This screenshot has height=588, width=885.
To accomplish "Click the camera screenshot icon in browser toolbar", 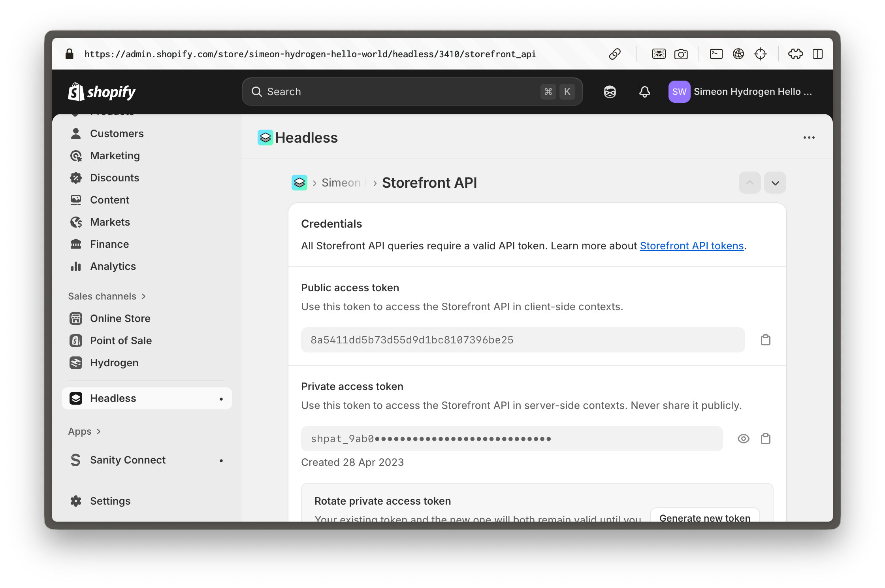I will (681, 54).
